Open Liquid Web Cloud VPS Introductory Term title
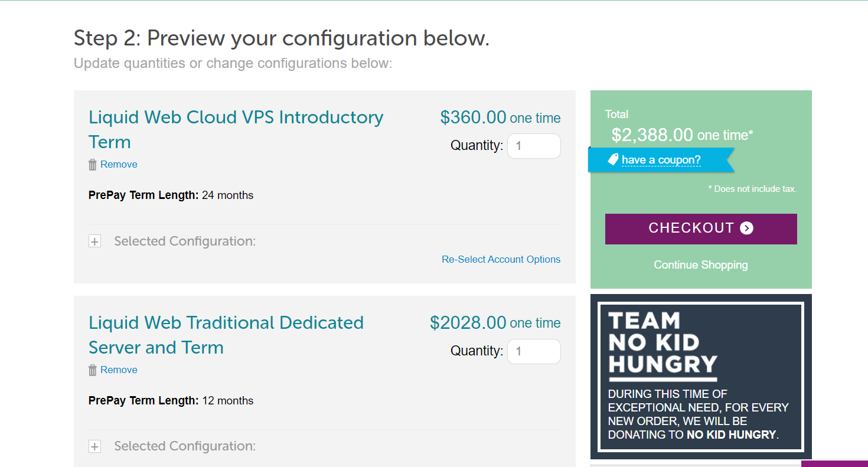Image resolution: width=868 pixels, height=467 pixels. pyautogui.click(x=236, y=129)
